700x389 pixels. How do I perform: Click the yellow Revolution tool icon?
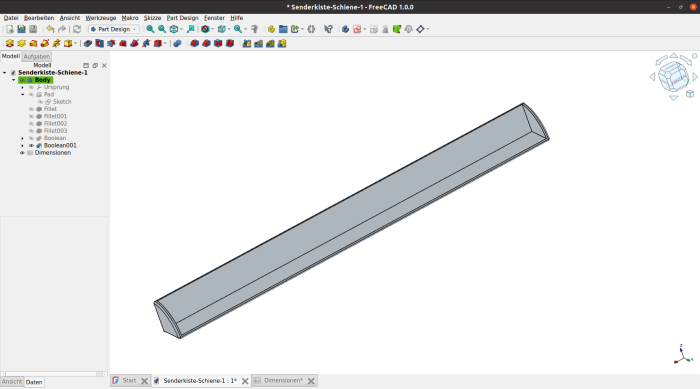pos(21,43)
